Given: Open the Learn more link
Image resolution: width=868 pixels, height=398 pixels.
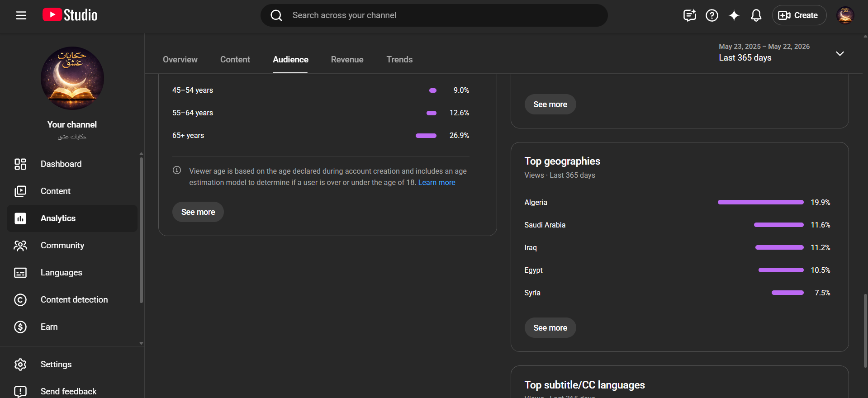Looking at the screenshot, I should pos(436,183).
